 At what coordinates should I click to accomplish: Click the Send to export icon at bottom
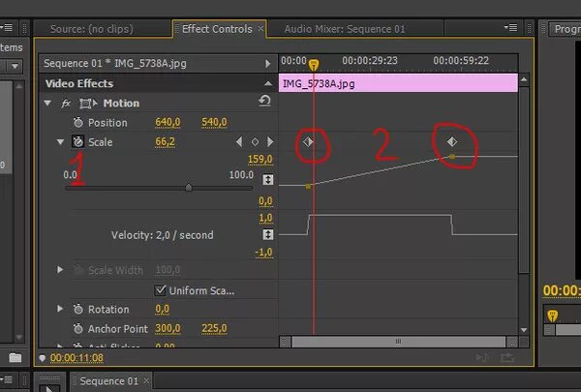click(x=506, y=357)
